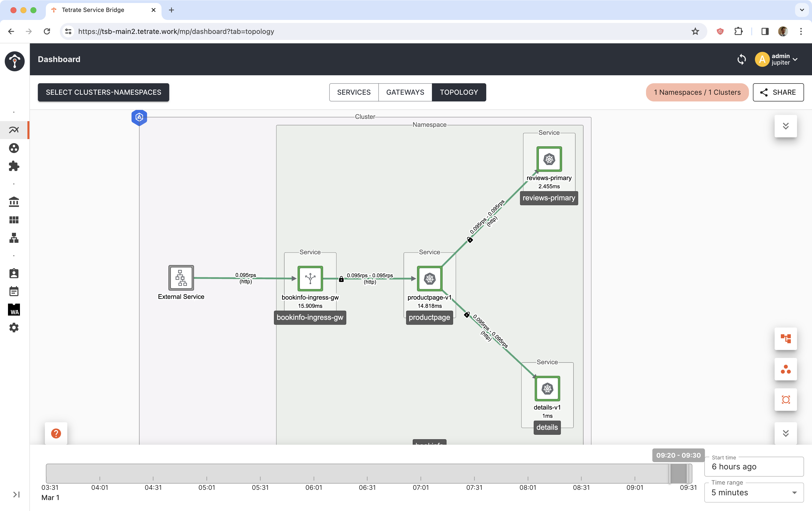This screenshot has width=812, height=511.
Task: Click the productpage service label
Action: (x=429, y=317)
